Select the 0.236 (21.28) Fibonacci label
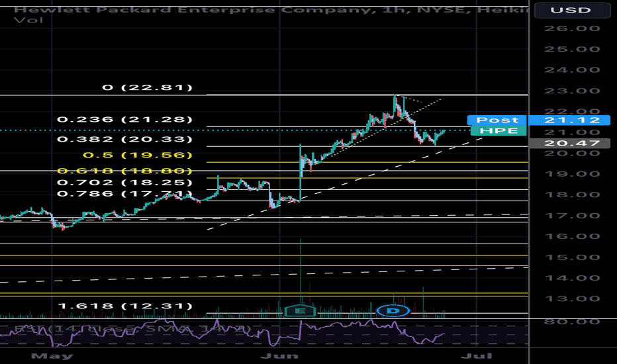617x364 pixels. tap(124, 119)
